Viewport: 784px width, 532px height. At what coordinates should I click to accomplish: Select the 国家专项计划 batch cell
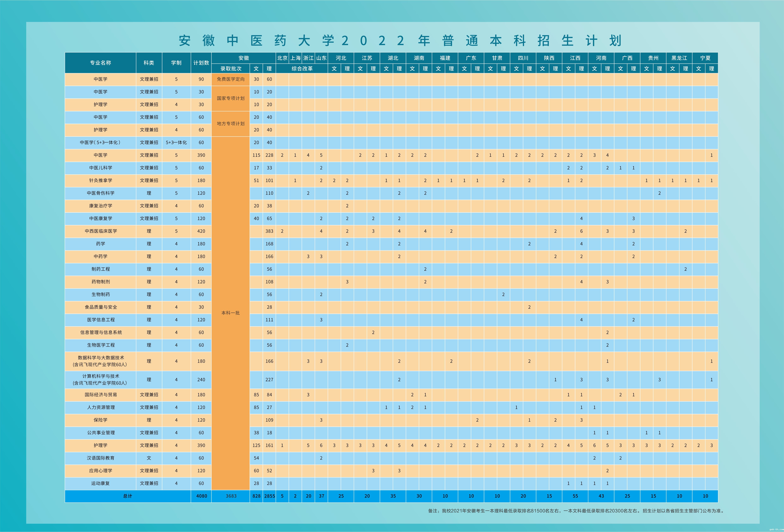[231, 98]
